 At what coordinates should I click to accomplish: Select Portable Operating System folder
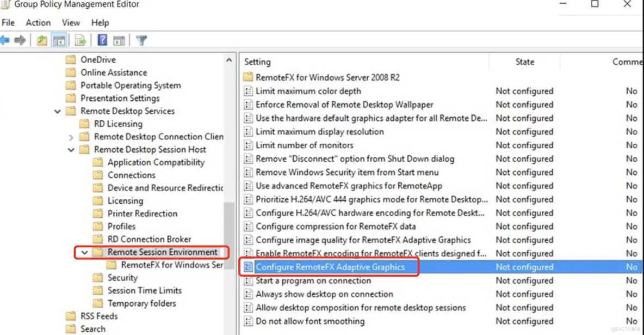pyautogui.click(x=131, y=85)
